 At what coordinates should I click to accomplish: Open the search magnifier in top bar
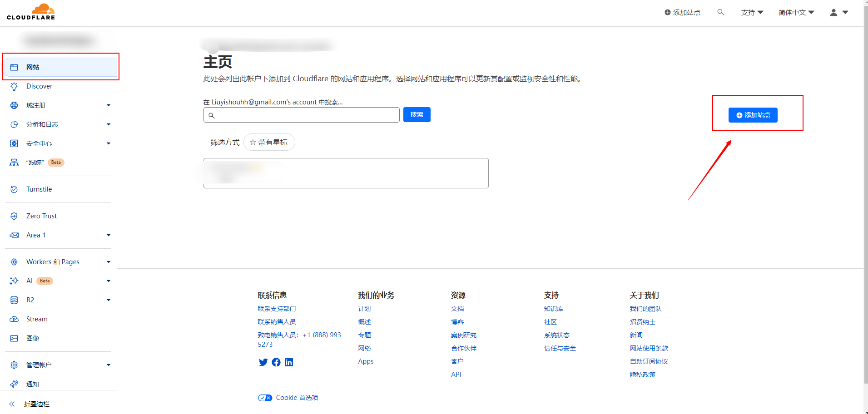pos(720,12)
